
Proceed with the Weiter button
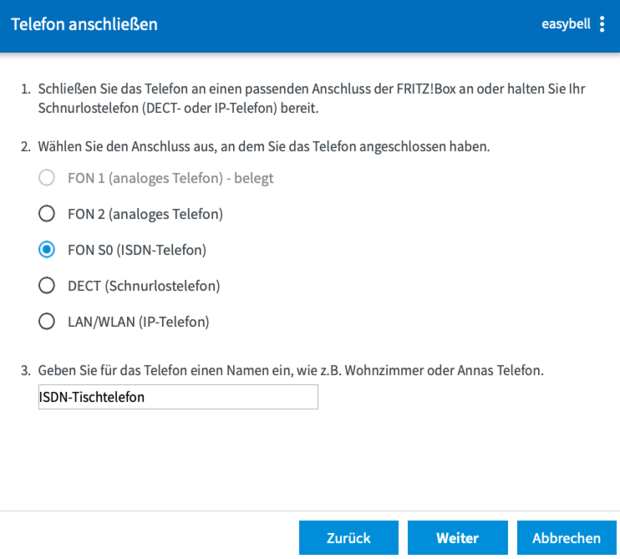tap(457, 538)
